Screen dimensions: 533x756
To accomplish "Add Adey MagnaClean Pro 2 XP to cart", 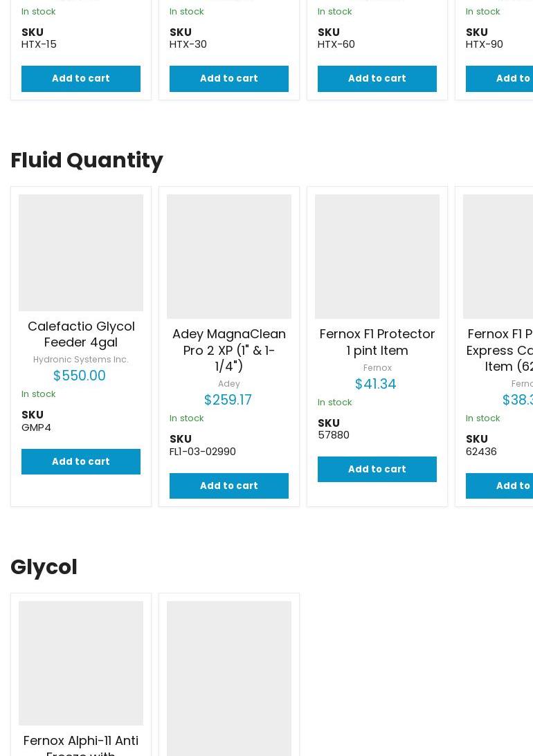I will click(x=229, y=486).
